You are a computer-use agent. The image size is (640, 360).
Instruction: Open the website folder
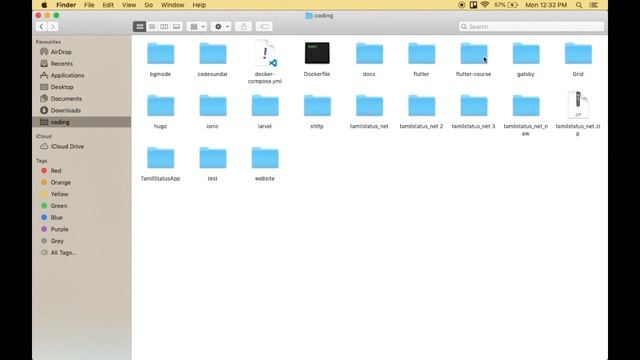click(265, 158)
